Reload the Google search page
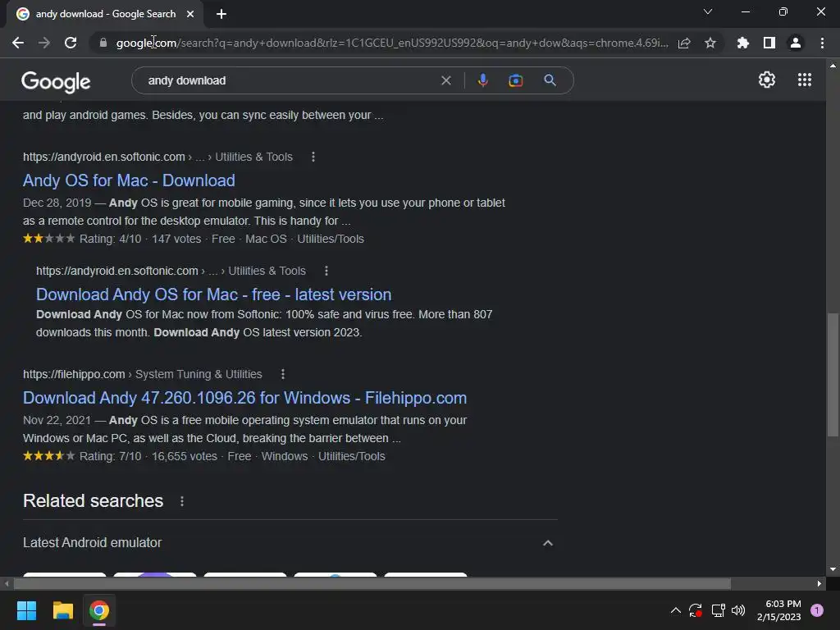 click(x=71, y=43)
